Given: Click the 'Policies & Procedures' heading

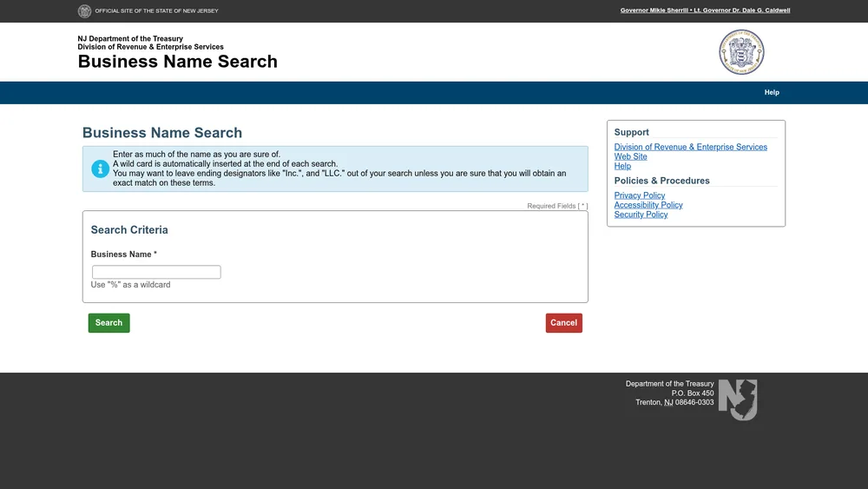Looking at the screenshot, I should (661, 181).
